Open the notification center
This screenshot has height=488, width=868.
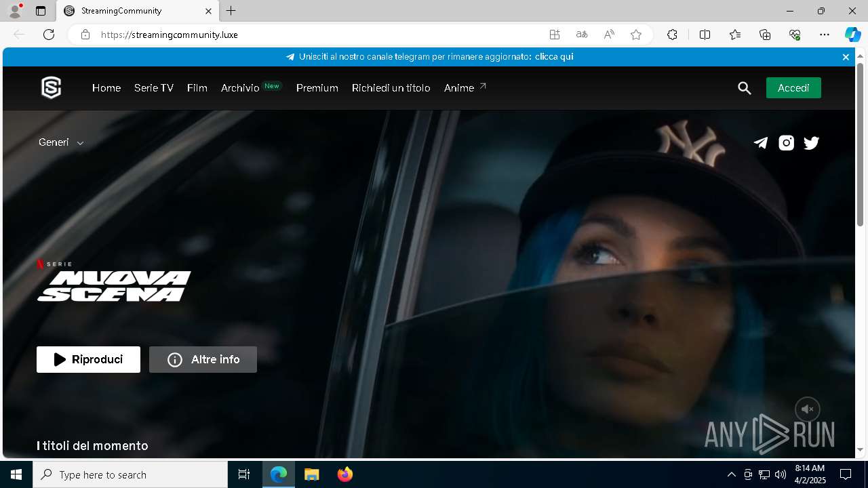(846, 474)
